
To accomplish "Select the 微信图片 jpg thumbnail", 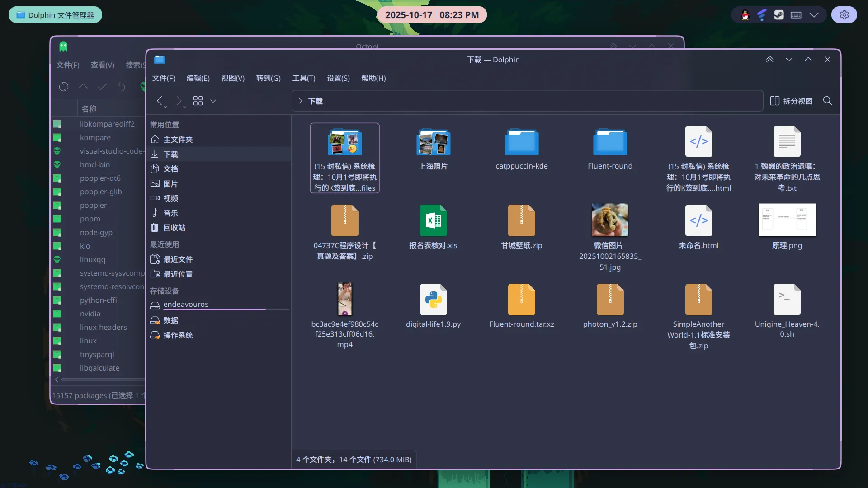I will (610, 220).
